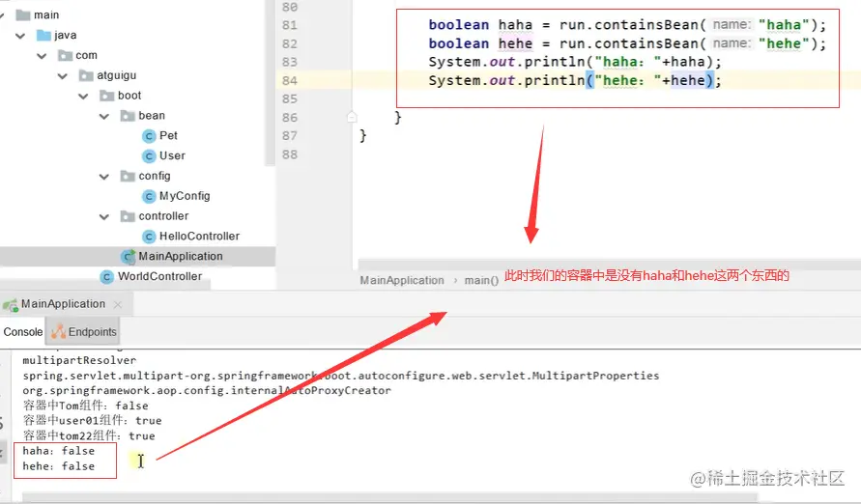The height and width of the screenshot is (504, 861).
Task: Click the hehe variable on line 82
Action: point(515,43)
